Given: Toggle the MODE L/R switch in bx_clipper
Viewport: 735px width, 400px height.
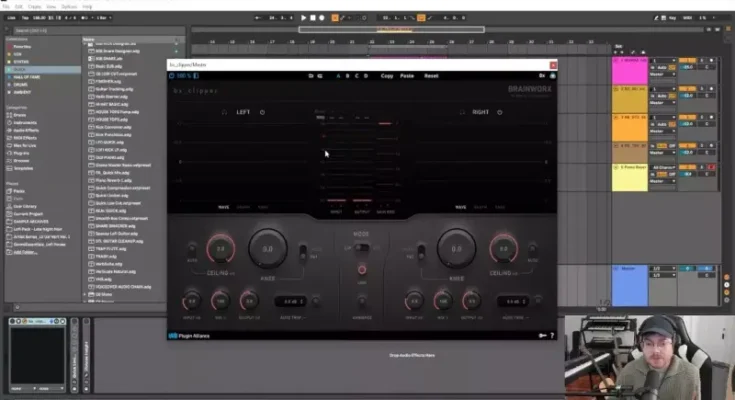Looking at the screenshot, I should pos(361,247).
